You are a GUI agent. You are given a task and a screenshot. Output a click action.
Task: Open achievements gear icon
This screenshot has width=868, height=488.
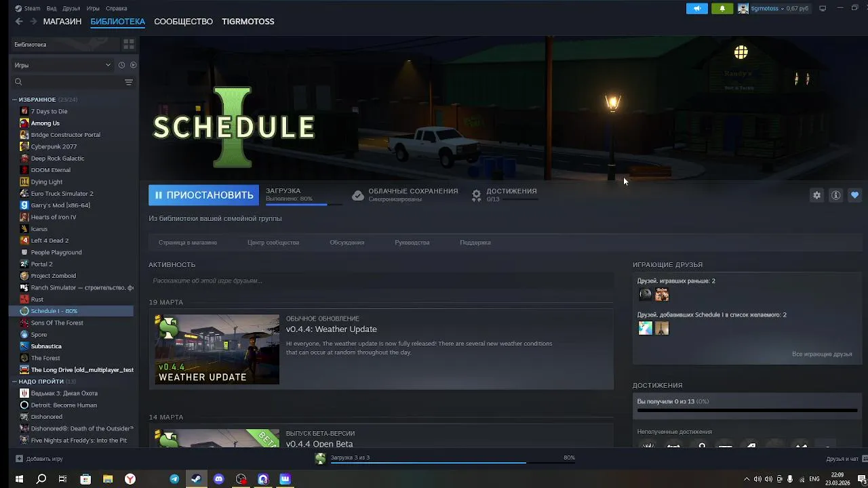[x=477, y=195]
